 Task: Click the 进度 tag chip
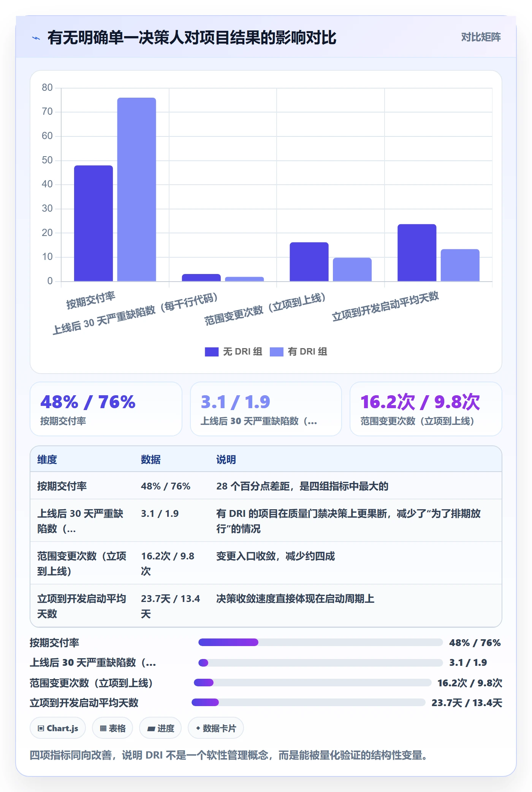[160, 728]
